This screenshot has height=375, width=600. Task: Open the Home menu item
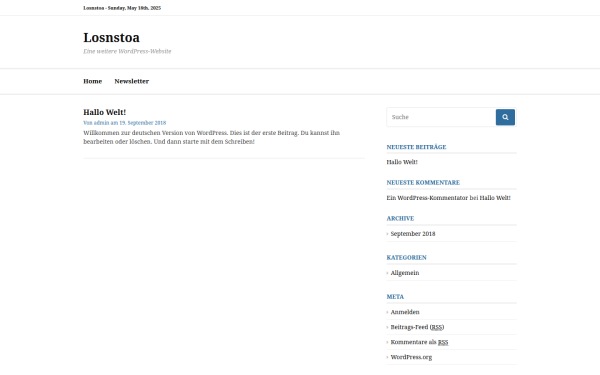click(93, 81)
